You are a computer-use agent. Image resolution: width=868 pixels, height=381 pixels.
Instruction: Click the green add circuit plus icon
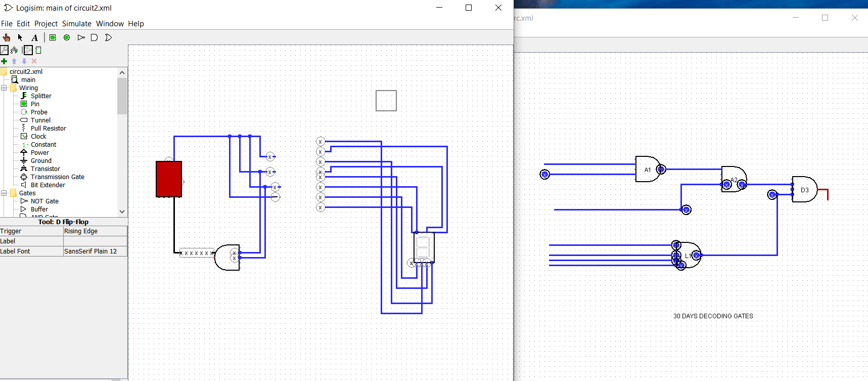click(x=4, y=61)
